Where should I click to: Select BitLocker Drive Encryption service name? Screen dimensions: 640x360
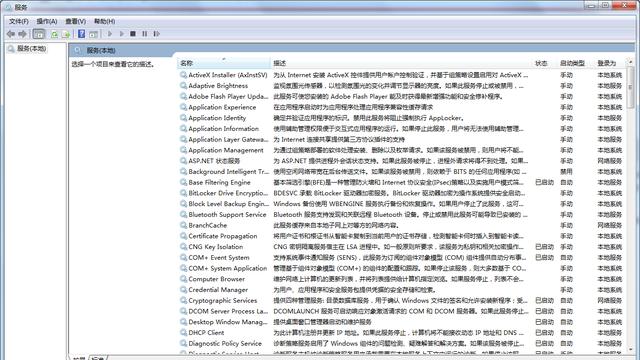[228, 193]
